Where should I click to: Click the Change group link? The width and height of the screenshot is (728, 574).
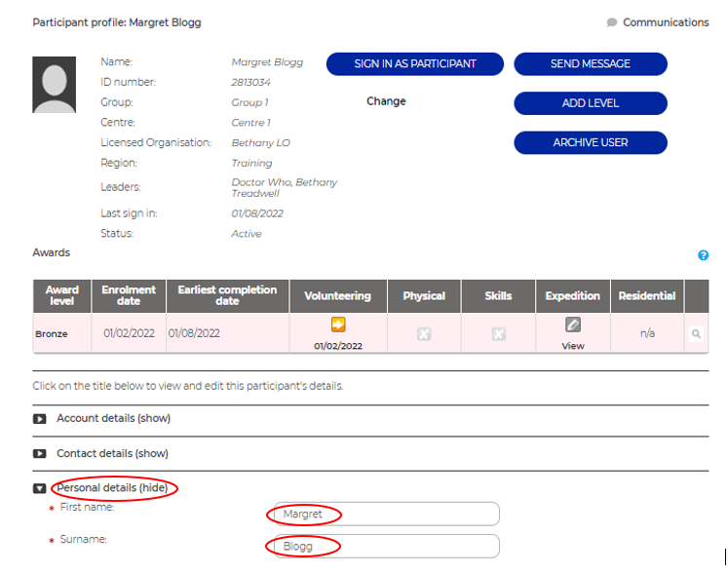coord(386,101)
